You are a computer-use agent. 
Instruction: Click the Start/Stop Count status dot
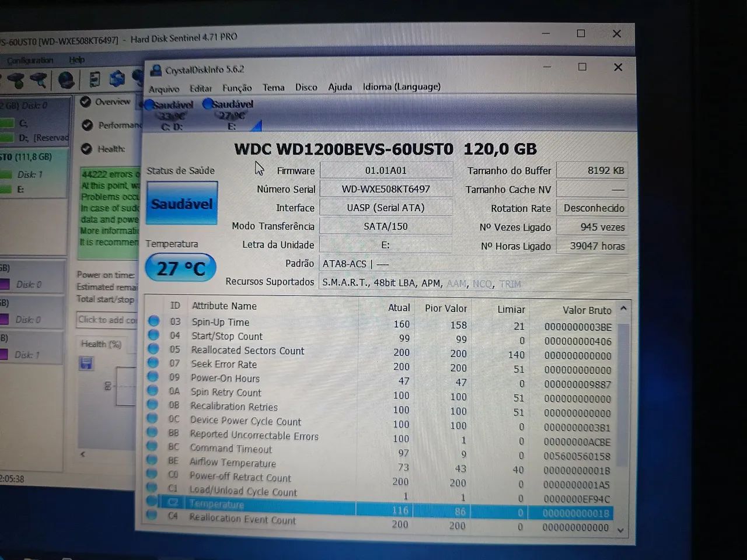(x=153, y=335)
